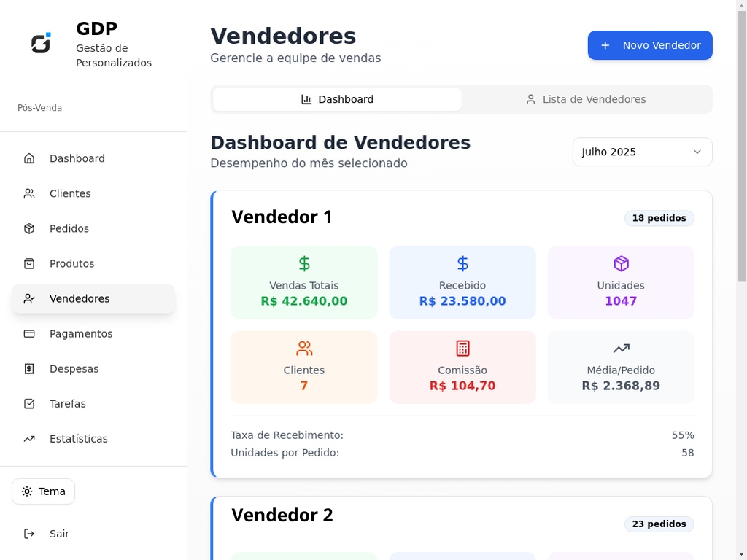The height and width of the screenshot is (560, 747).
Task: Click the trend icon beside Estatísticas
Action: point(29,438)
